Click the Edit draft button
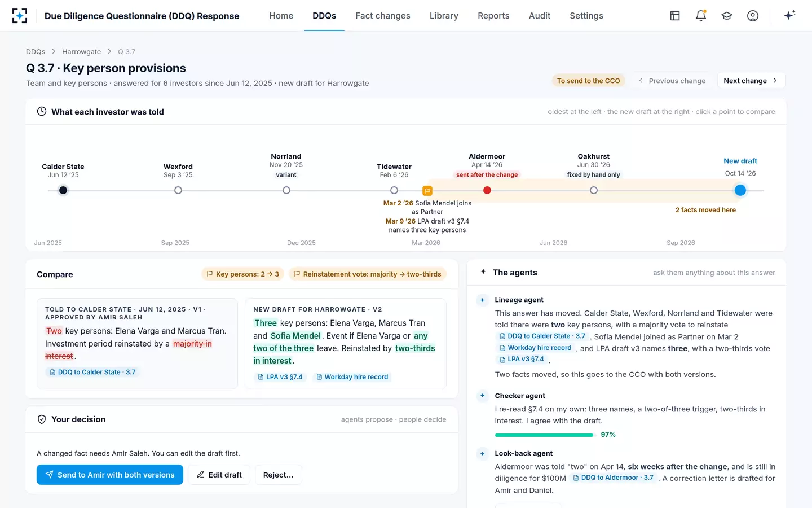 (x=219, y=475)
